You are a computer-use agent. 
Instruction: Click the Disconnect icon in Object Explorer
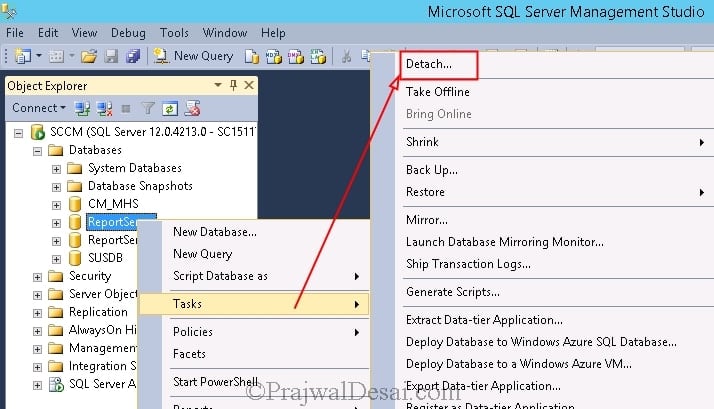(104, 108)
